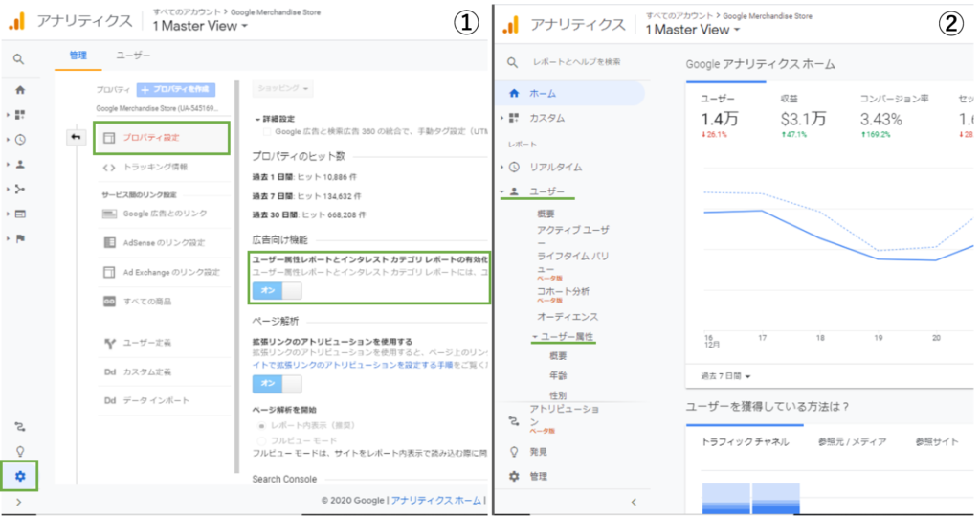Viewport: 980px width, 517px height.
Task: Select the レポート内表示 radio button
Action: (x=262, y=426)
